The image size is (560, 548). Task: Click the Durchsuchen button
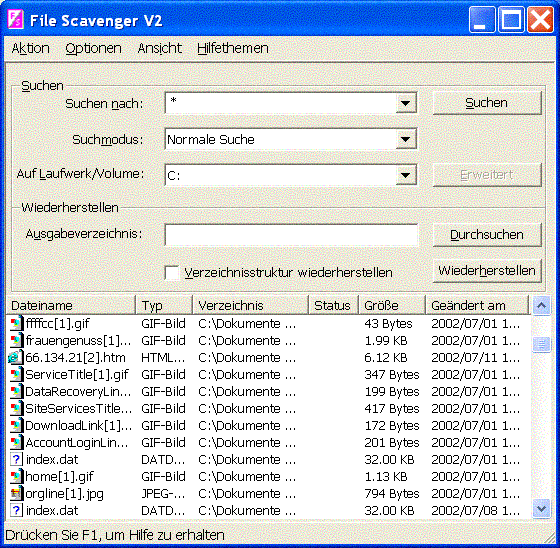point(487,235)
